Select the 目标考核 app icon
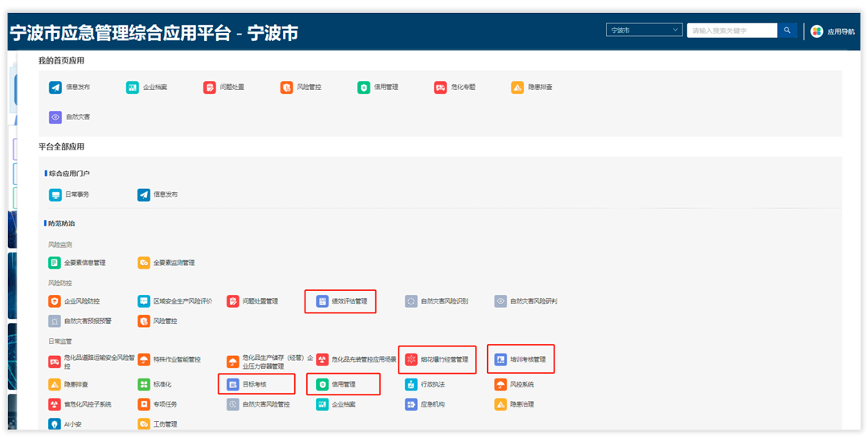The height and width of the screenshot is (442, 868). [x=233, y=384]
